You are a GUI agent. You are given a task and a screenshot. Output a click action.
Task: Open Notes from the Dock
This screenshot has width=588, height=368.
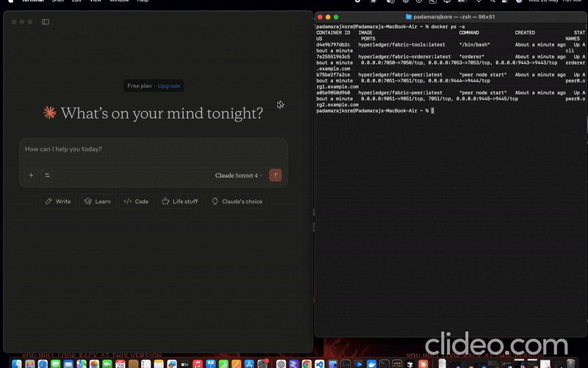coord(159,364)
